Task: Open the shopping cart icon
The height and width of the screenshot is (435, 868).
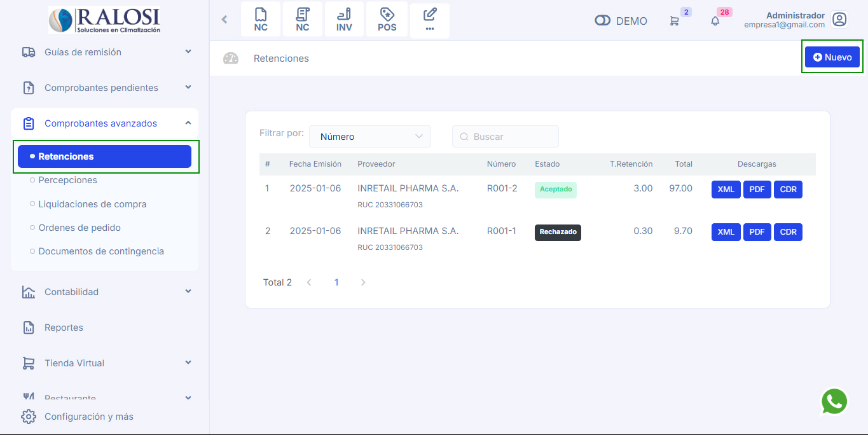Action: (674, 21)
